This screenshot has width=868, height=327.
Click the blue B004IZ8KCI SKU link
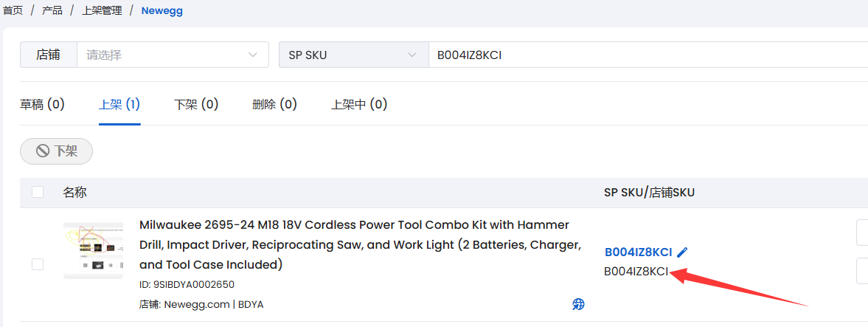pyautogui.click(x=638, y=252)
